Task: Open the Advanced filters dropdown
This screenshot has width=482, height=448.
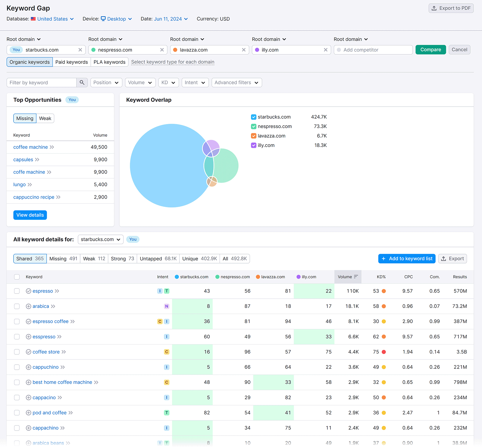Action: pyautogui.click(x=236, y=82)
